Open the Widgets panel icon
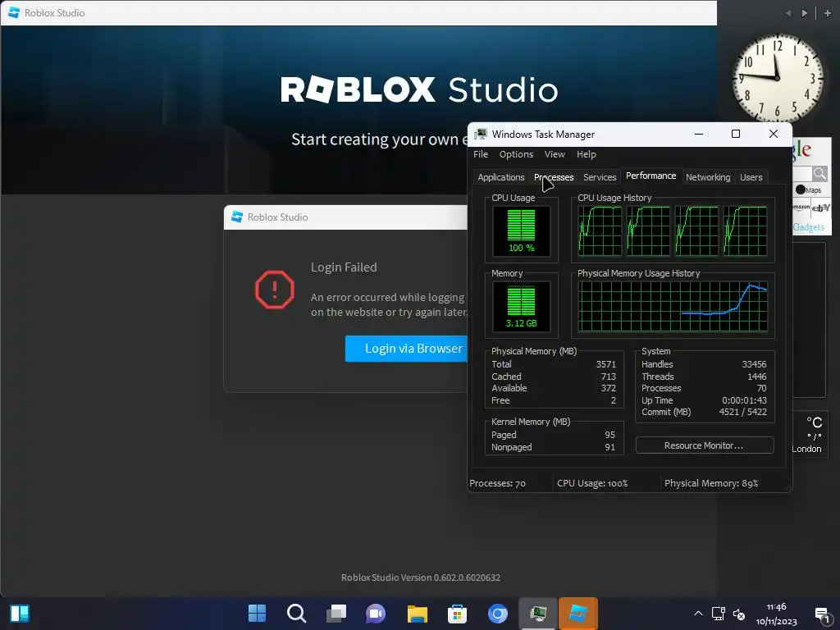The image size is (840, 630). coord(20,614)
